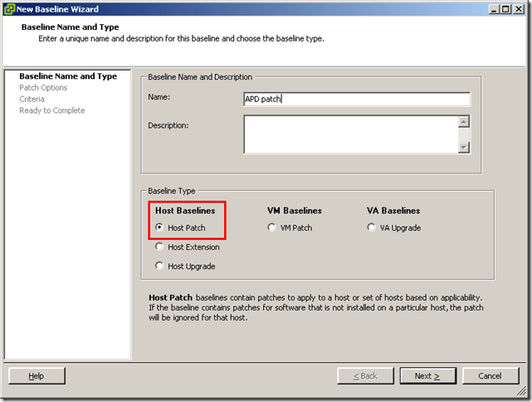Select the Baseline Name and Type step
The height and width of the screenshot is (402, 532).
tap(67, 76)
